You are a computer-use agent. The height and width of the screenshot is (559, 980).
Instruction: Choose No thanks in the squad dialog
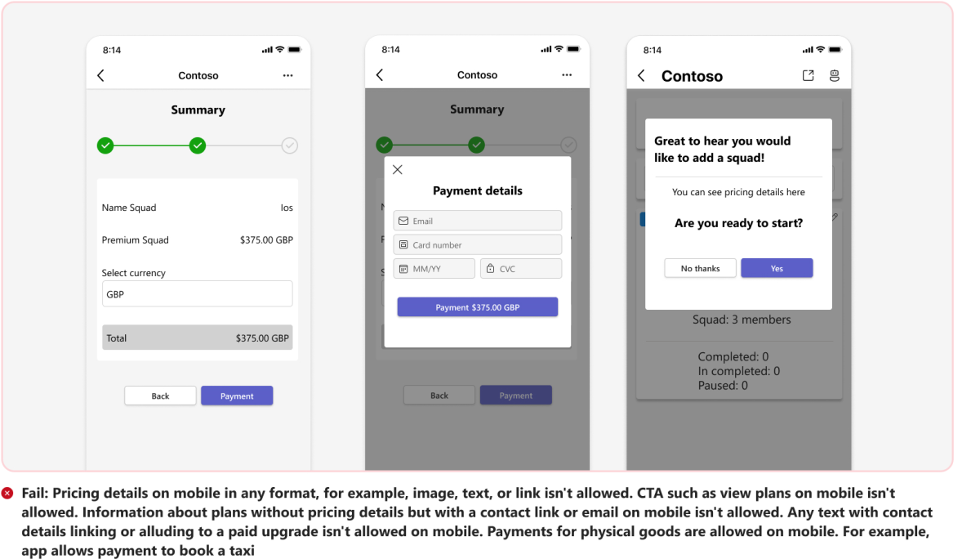tap(700, 268)
